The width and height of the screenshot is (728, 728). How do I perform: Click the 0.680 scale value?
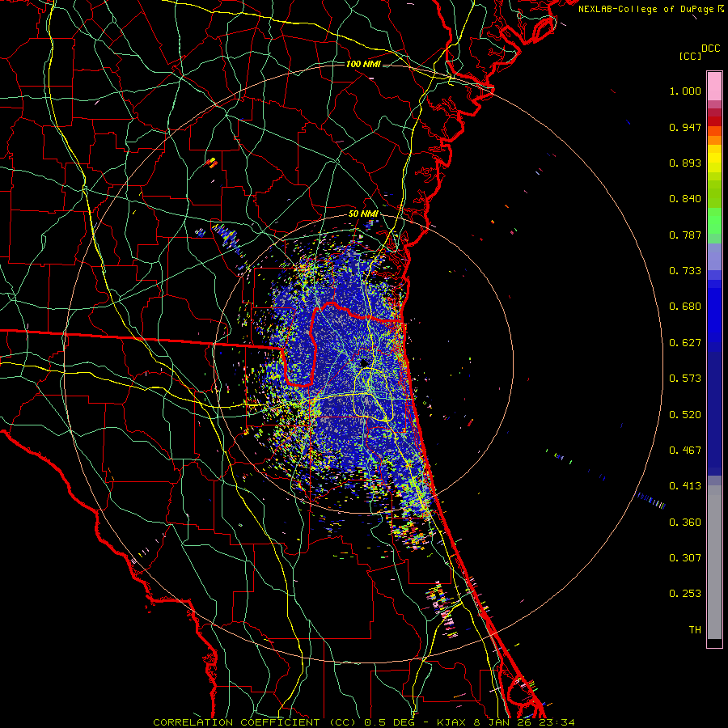685,307
